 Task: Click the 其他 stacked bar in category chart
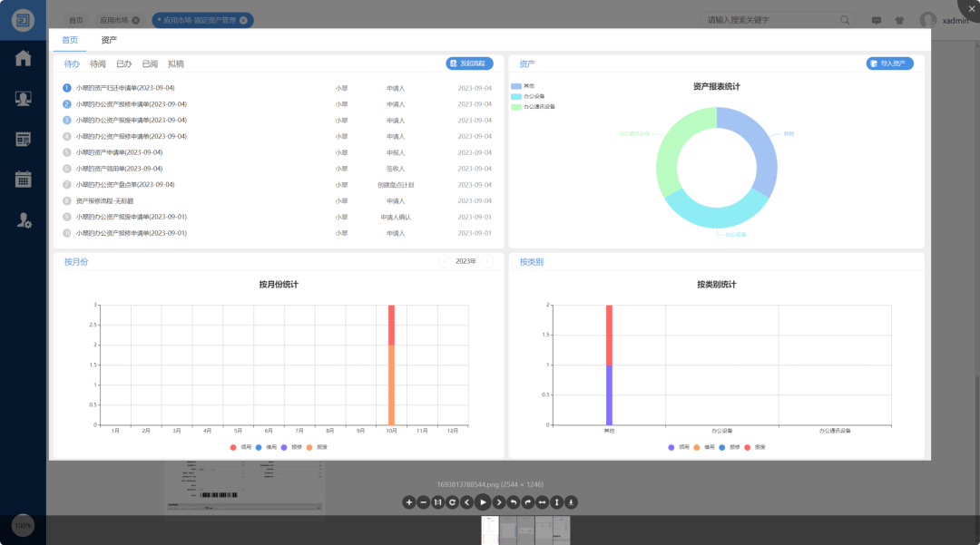[x=610, y=365]
